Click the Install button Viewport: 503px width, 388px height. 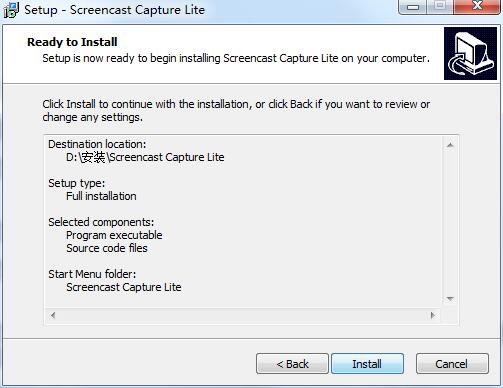(x=367, y=364)
